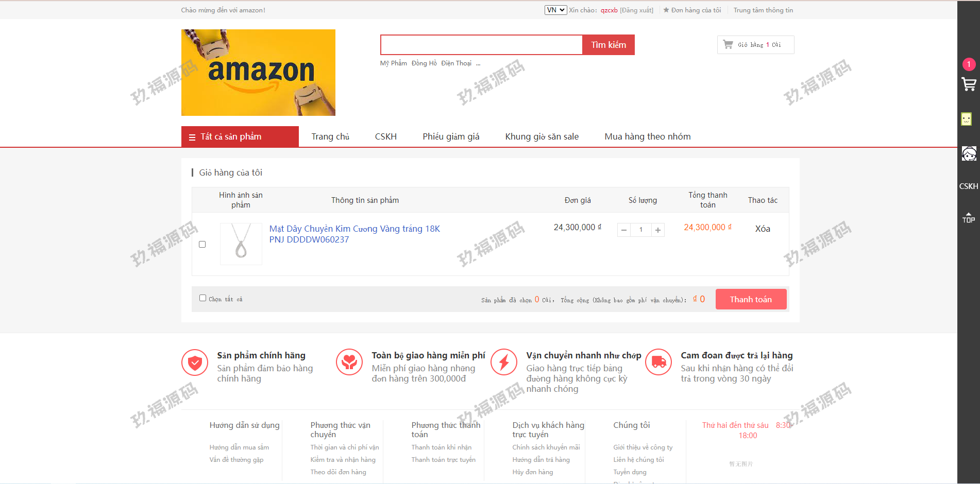Click the TOP back-to-top icon
Image resolution: width=980 pixels, height=484 pixels.
[x=968, y=218]
